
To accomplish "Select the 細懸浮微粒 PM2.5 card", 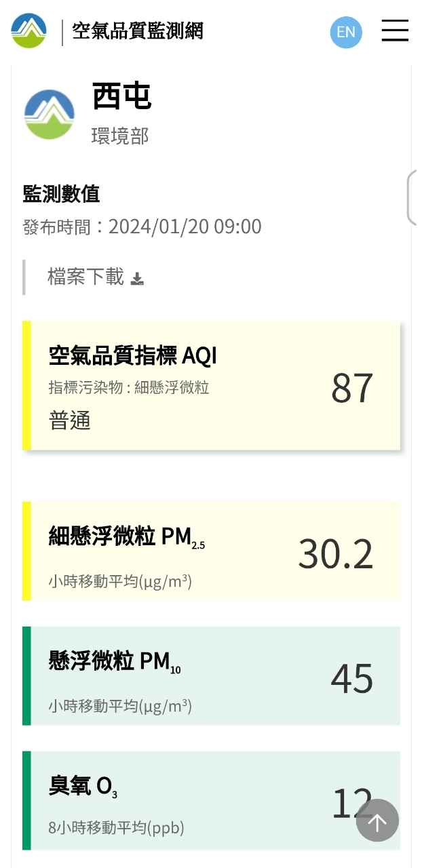I will [x=212, y=551].
